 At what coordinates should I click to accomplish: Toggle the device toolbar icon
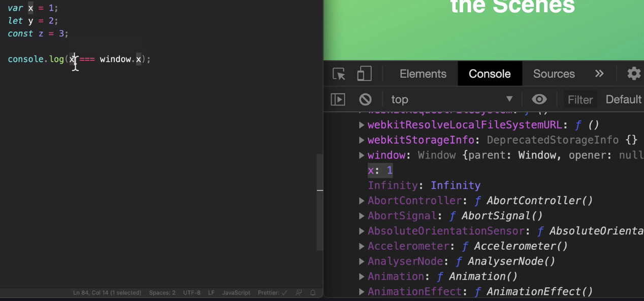click(364, 74)
